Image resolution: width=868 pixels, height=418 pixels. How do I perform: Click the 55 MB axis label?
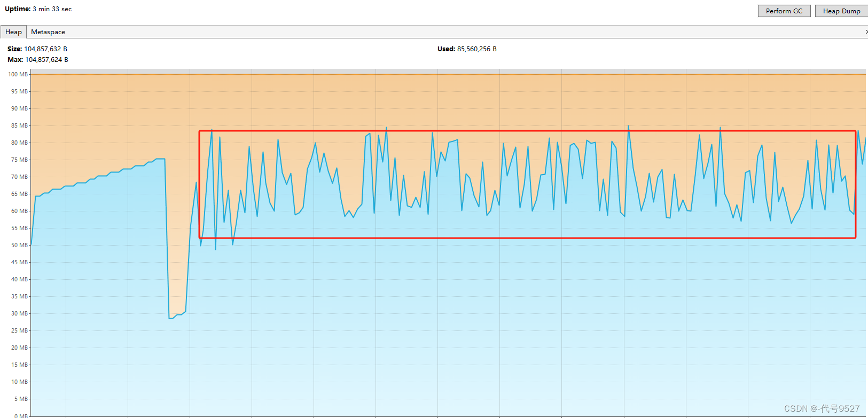(x=19, y=228)
